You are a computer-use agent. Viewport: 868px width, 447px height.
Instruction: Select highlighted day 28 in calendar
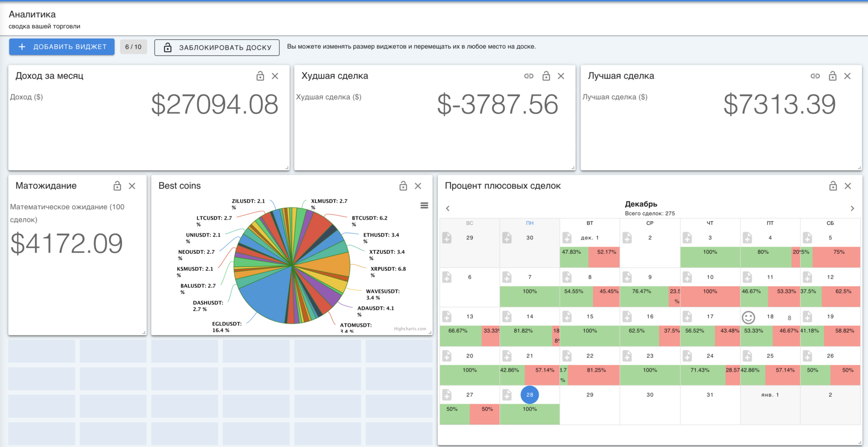pyautogui.click(x=530, y=395)
